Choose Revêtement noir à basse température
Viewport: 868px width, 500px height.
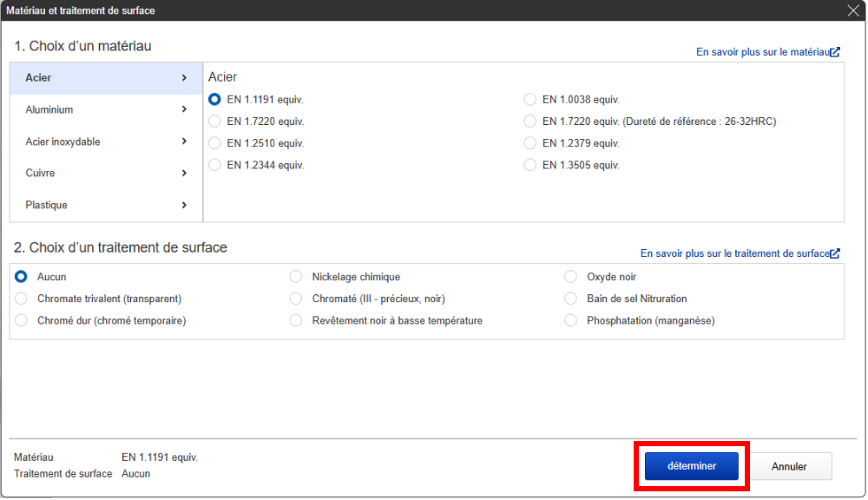pos(296,320)
